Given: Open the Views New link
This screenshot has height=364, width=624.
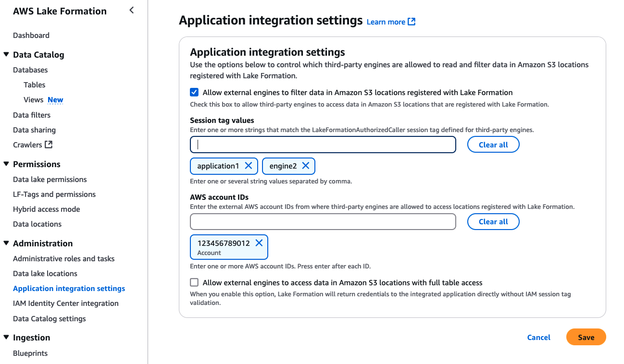Looking at the screenshot, I should pos(55,99).
